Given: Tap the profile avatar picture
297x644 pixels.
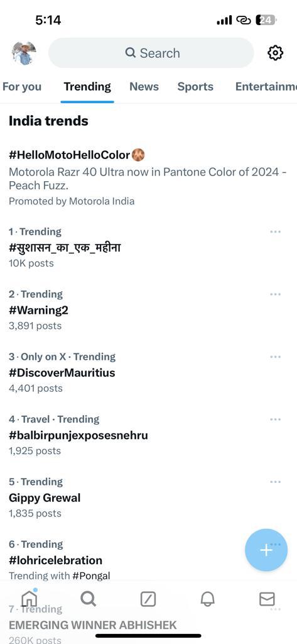Looking at the screenshot, I should tap(24, 53).
